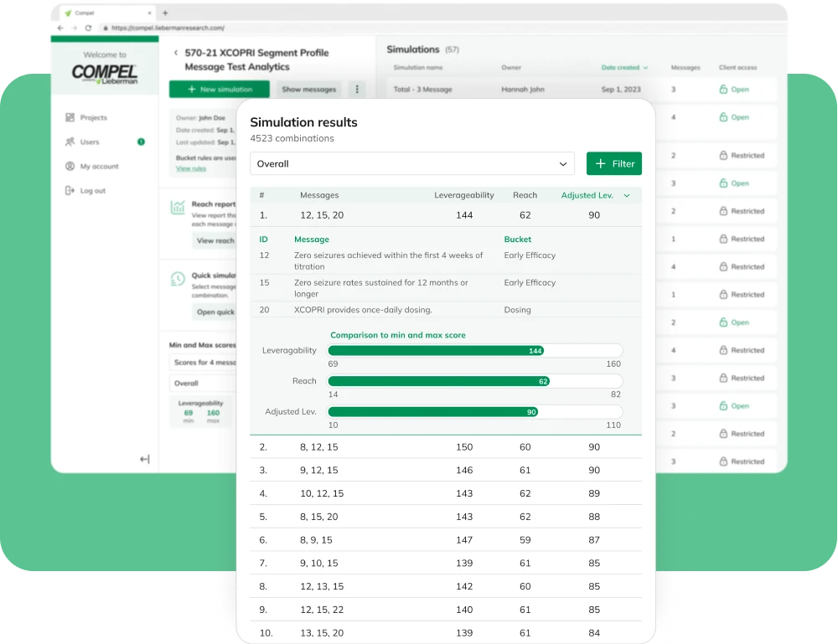
Task: Open Projects in the sidebar
Action: click(86, 117)
